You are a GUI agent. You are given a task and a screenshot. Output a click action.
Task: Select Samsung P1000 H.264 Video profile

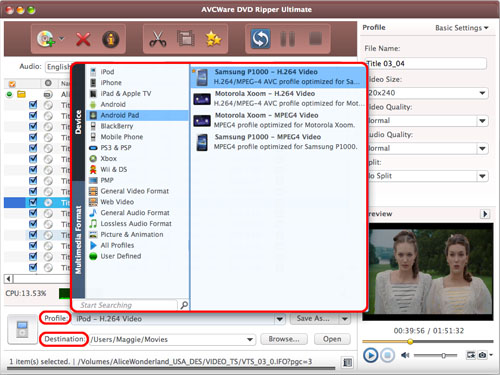tap(278, 77)
